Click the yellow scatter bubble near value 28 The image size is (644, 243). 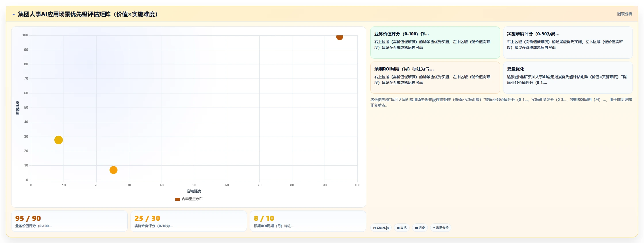tap(58, 140)
